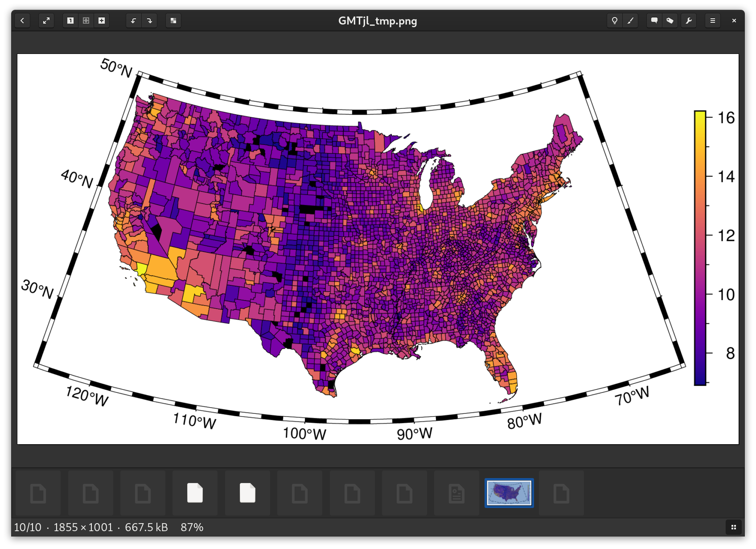
Task: Click the 100°W longitude label
Action: coord(304,433)
